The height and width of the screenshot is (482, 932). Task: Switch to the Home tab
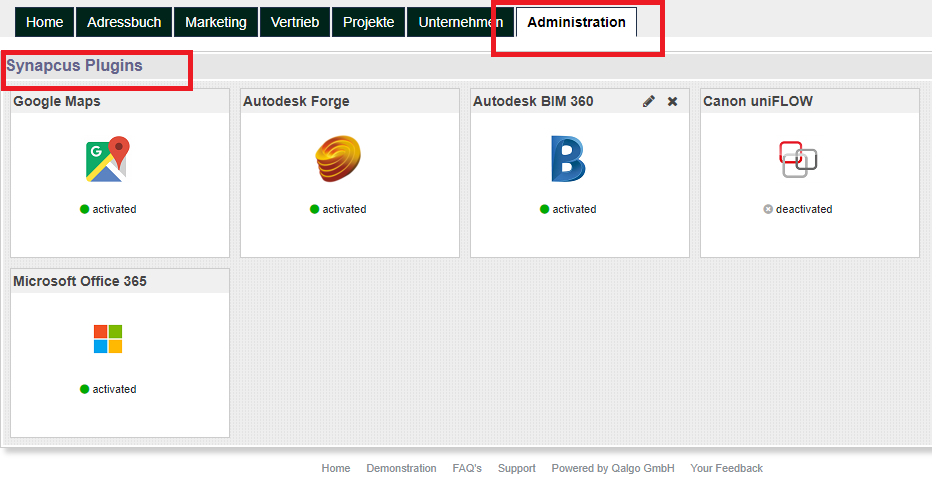(x=44, y=22)
